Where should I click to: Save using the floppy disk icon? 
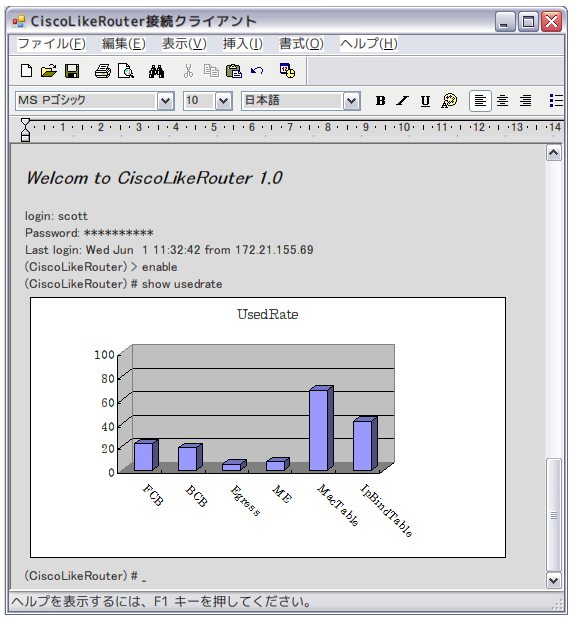click(x=72, y=71)
